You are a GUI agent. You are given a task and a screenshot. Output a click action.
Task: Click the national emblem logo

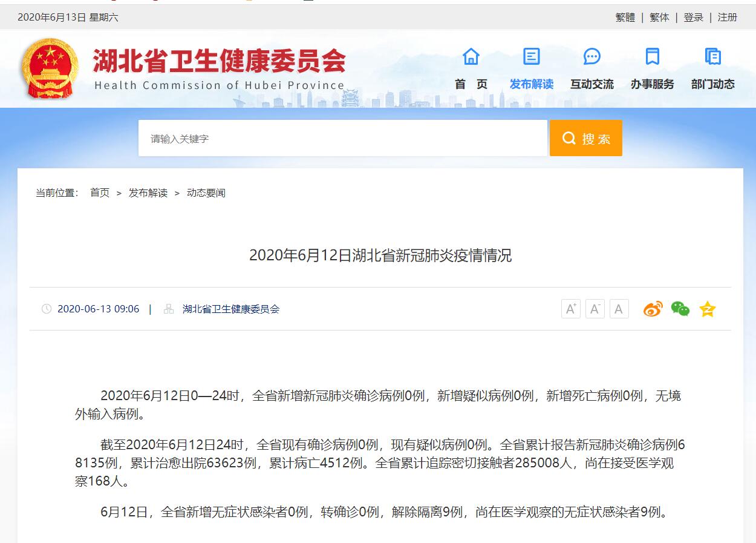[50, 68]
